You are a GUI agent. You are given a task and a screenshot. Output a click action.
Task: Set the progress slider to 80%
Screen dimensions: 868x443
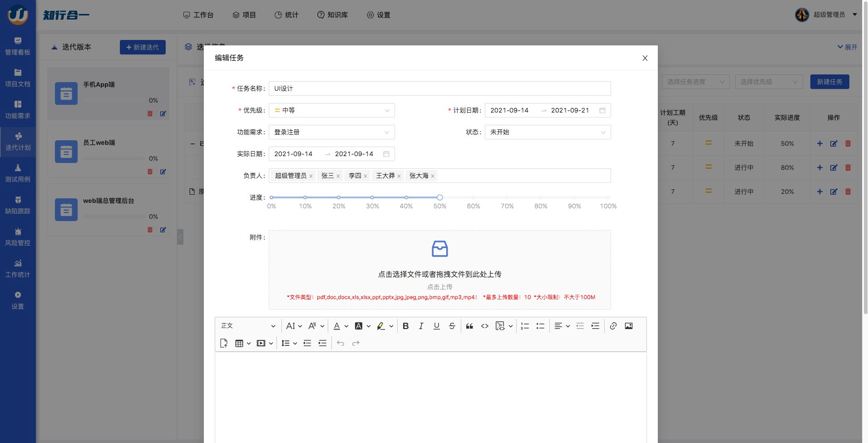(541, 197)
